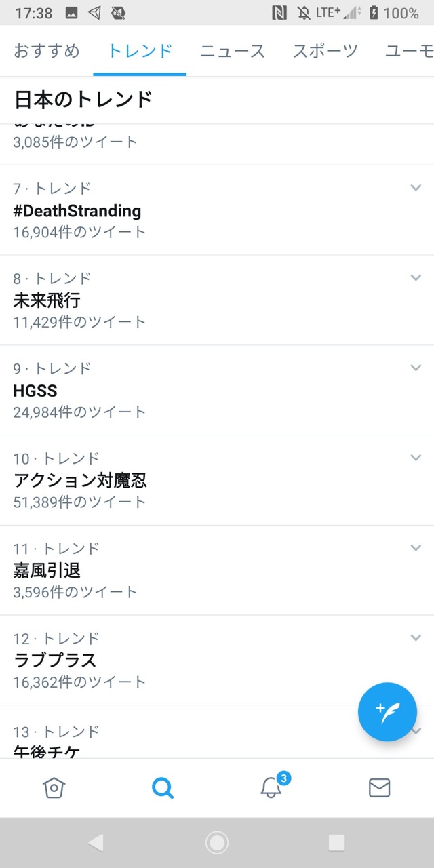Switch to the ニュース tab
Viewport: 434px width, 868px height.
click(x=232, y=50)
